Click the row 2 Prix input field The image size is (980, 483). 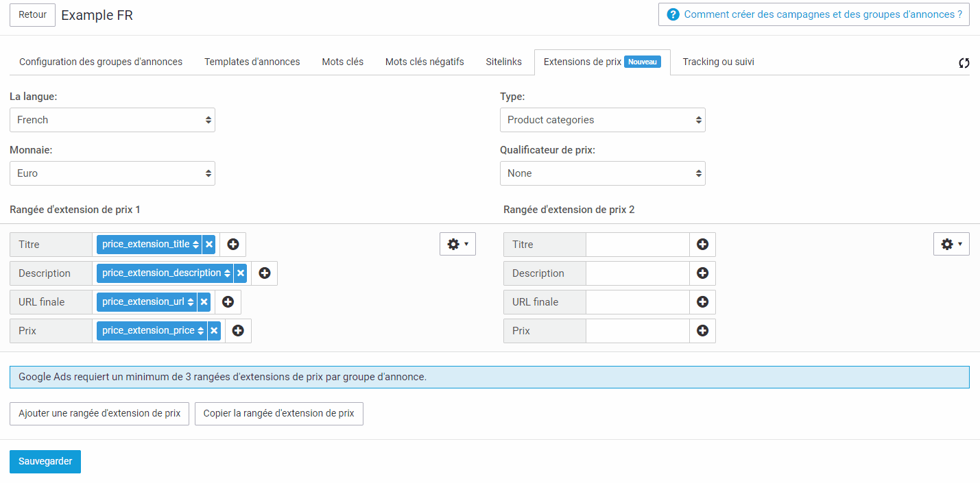tap(638, 331)
